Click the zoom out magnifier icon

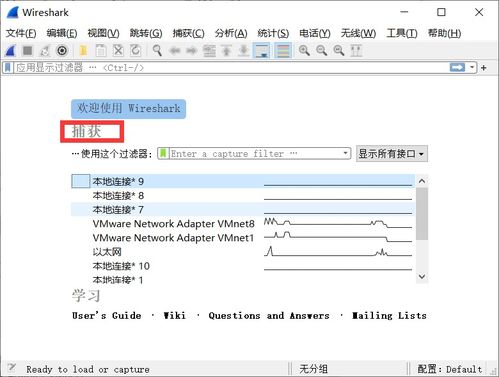[322, 51]
